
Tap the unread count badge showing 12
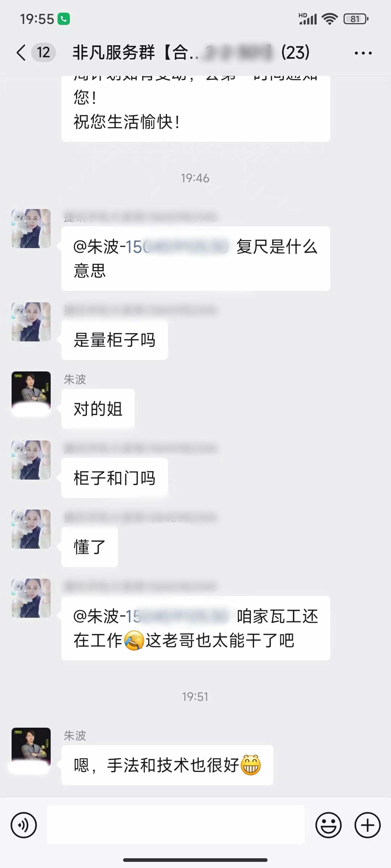click(43, 53)
